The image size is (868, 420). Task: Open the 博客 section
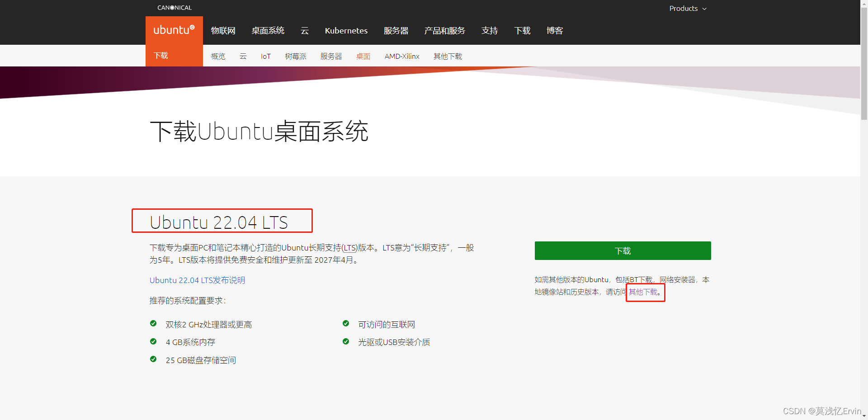[x=555, y=30]
